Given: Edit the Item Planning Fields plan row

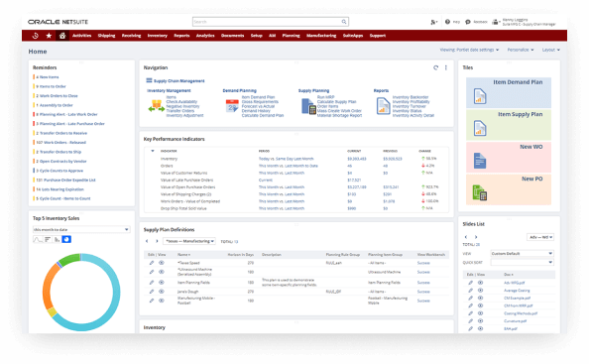Looking at the screenshot, I should click(x=152, y=283).
